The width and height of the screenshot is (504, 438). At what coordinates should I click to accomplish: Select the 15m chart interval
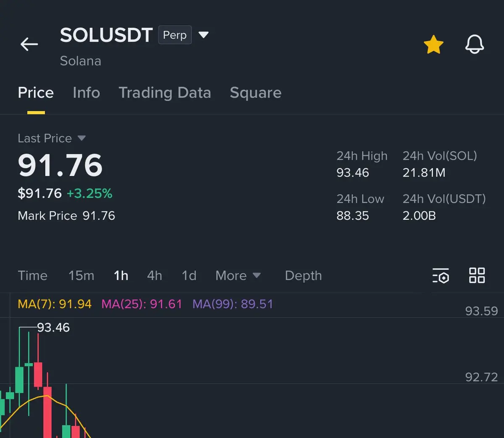81,276
